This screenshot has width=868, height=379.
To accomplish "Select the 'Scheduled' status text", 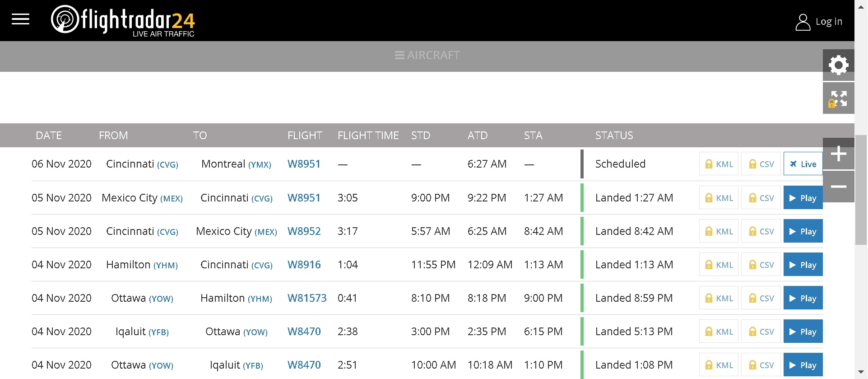I will coord(620,164).
